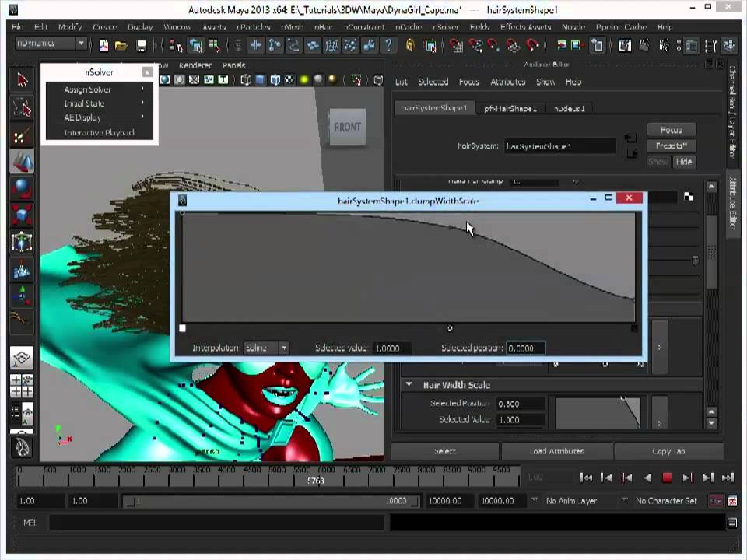Open the nCache menu
Screen dimensions: 747x560
[409, 27]
